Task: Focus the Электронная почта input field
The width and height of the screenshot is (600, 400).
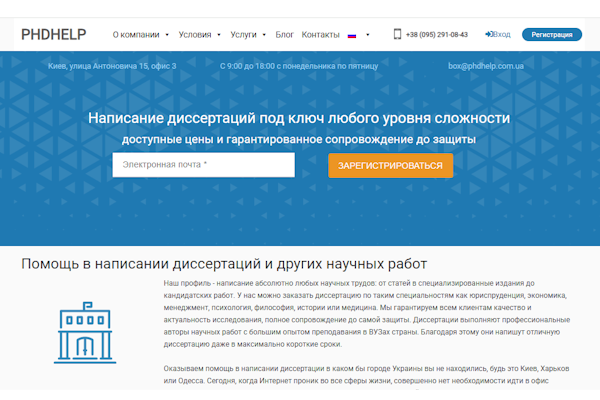Action: pyautogui.click(x=204, y=165)
